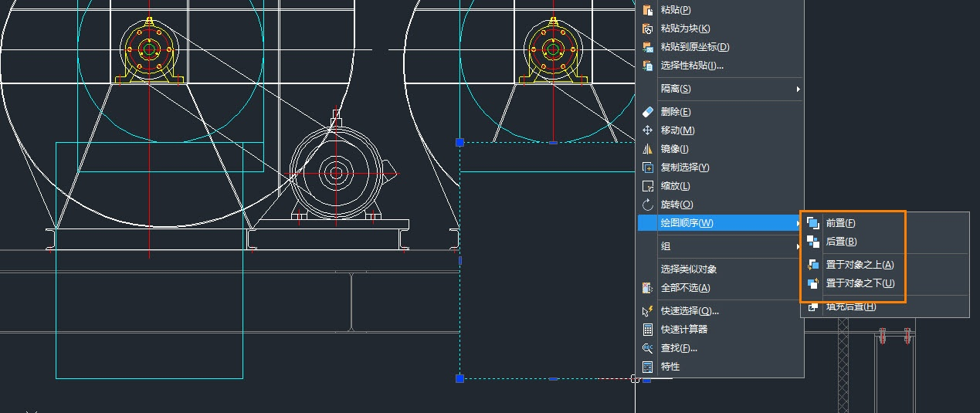This screenshot has height=413, width=980.
Task: Open 查找(F)... find dialog
Action: point(719,348)
